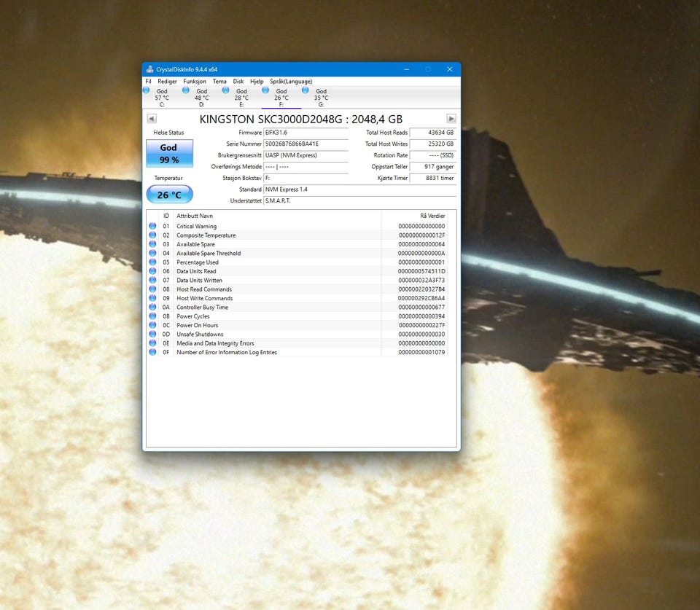Select the Media and Data Integrity Errors row
This screenshot has width=700, height=610.
point(297,343)
